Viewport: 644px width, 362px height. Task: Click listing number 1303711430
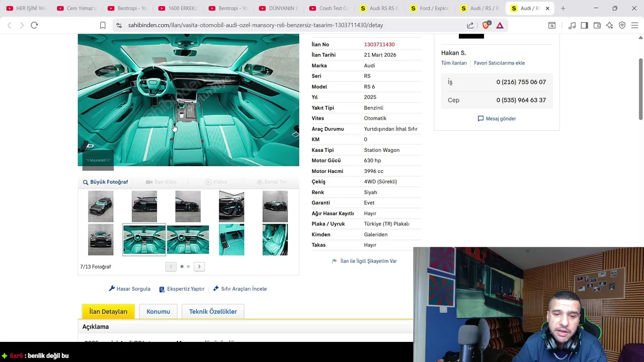coord(379,45)
